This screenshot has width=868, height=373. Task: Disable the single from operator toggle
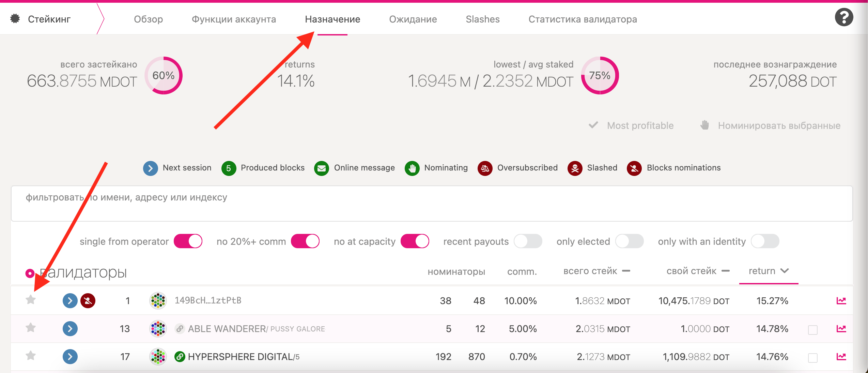pos(188,241)
